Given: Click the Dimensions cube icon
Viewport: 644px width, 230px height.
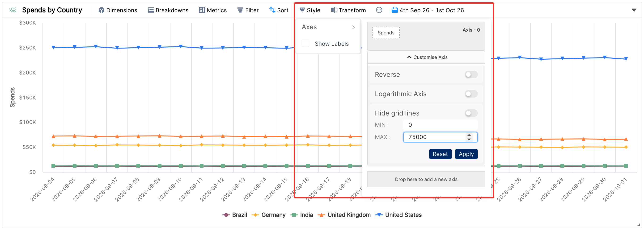Looking at the screenshot, I should tap(101, 10).
